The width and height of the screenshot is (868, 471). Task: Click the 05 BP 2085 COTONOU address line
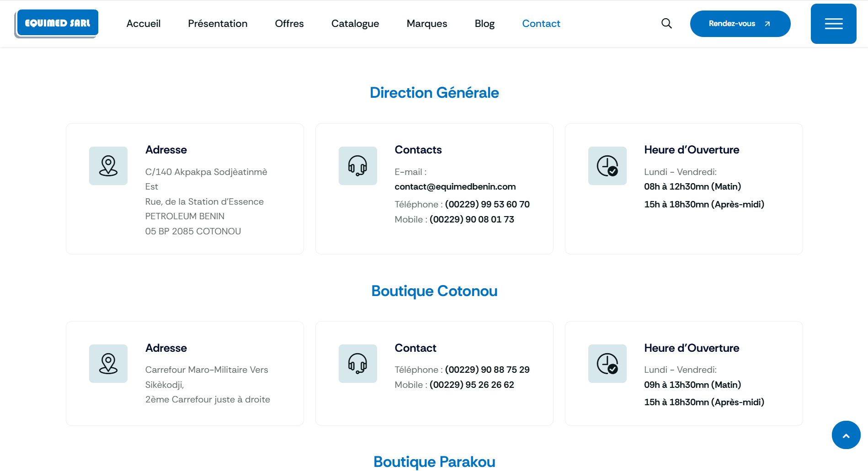coord(193,231)
